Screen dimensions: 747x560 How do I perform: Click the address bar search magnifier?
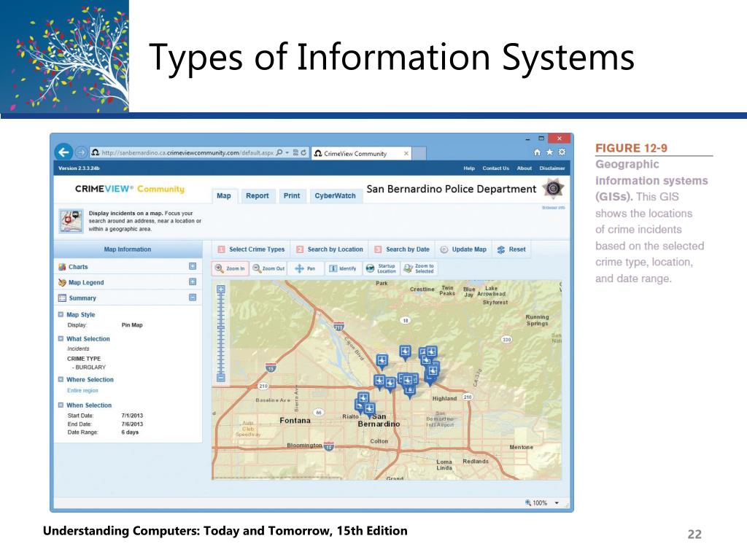coord(279,152)
